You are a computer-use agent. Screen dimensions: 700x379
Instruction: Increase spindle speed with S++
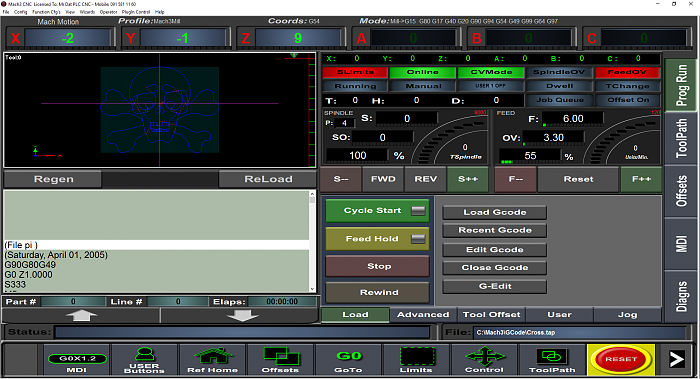pyautogui.click(x=467, y=179)
